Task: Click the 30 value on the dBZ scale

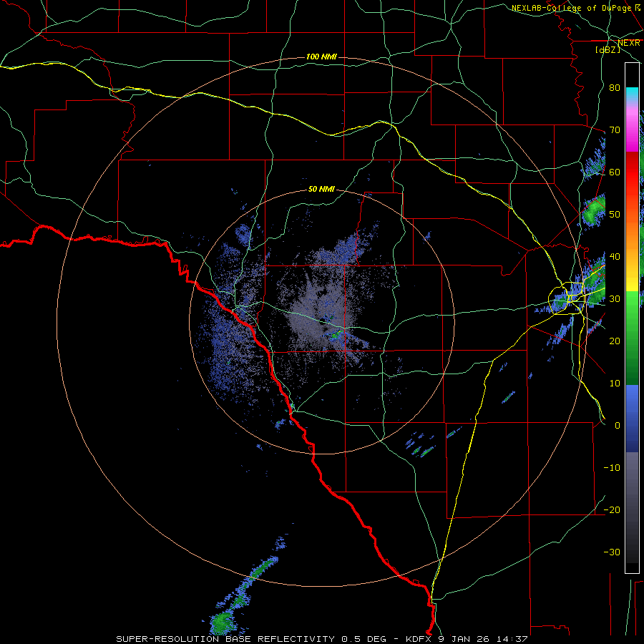Action: tap(615, 298)
